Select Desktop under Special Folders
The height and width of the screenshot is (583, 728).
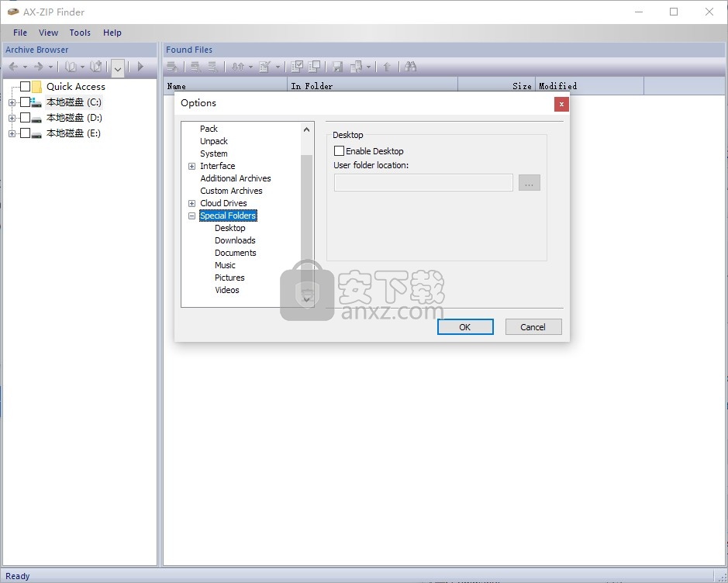(x=230, y=228)
